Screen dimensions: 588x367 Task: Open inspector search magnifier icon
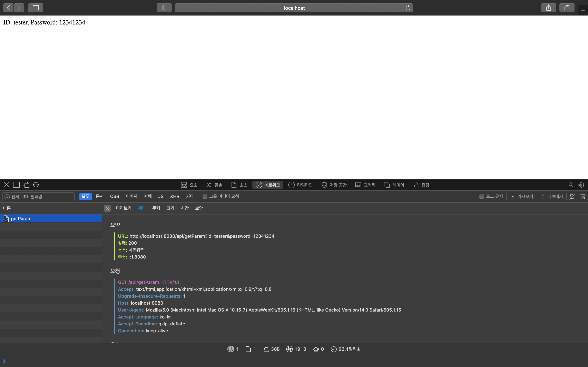pos(570,185)
